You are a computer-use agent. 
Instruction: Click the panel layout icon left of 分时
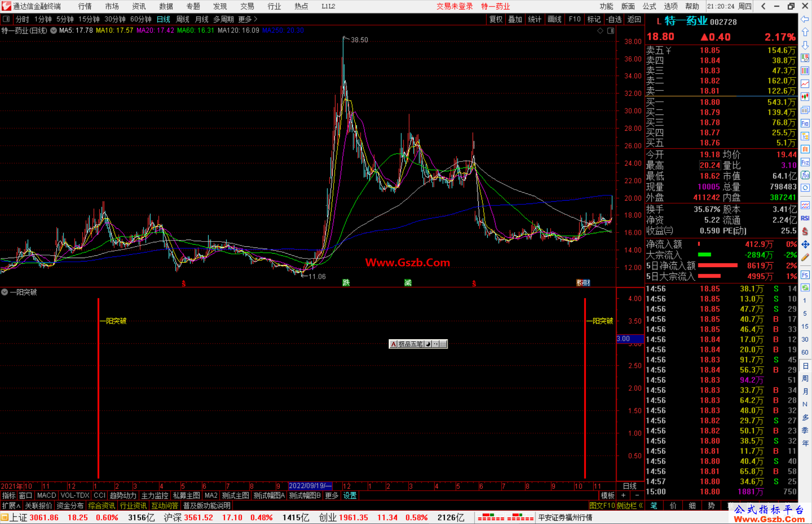6,19
